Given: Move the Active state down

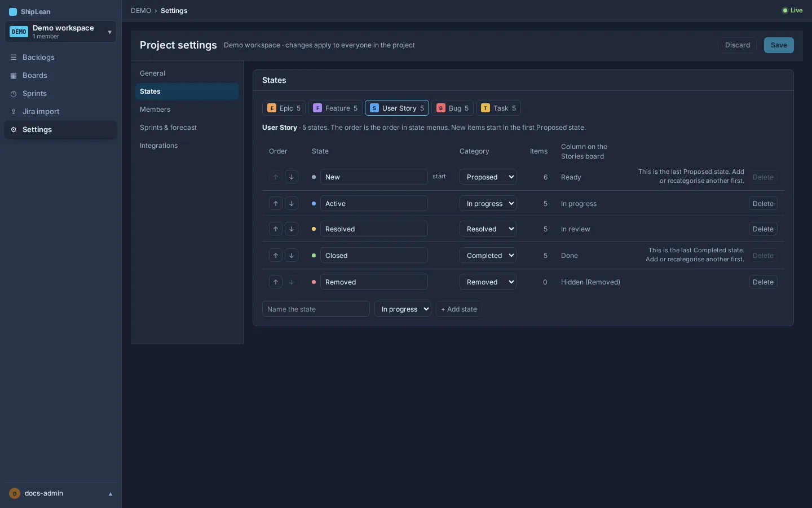Looking at the screenshot, I should coord(292,203).
